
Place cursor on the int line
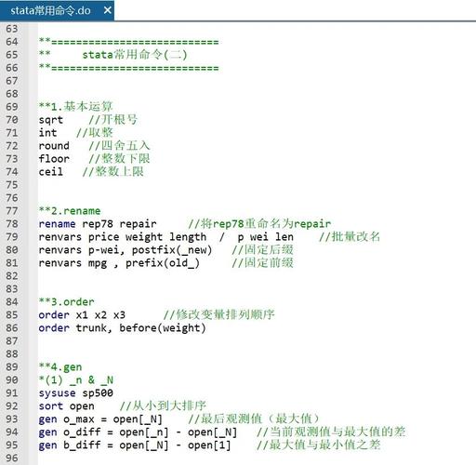(x=75, y=133)
